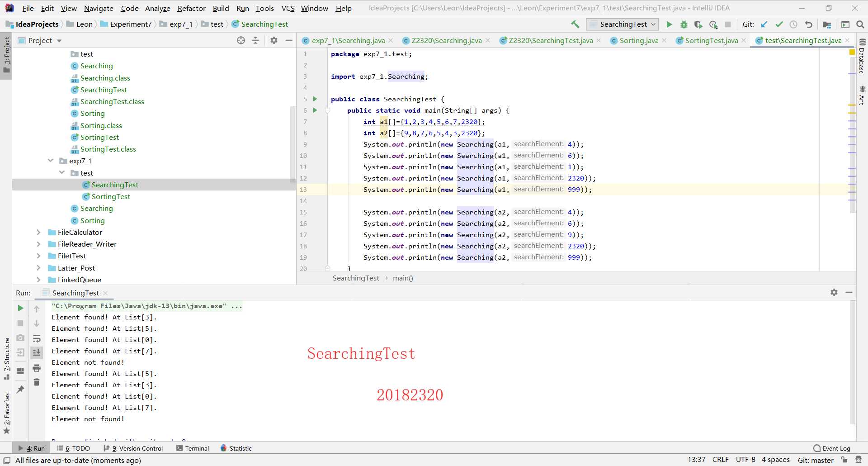Run SearchingTest with the green toolbar arrow
This screenshot has width=868, height=466.
(x=669, y=24)
